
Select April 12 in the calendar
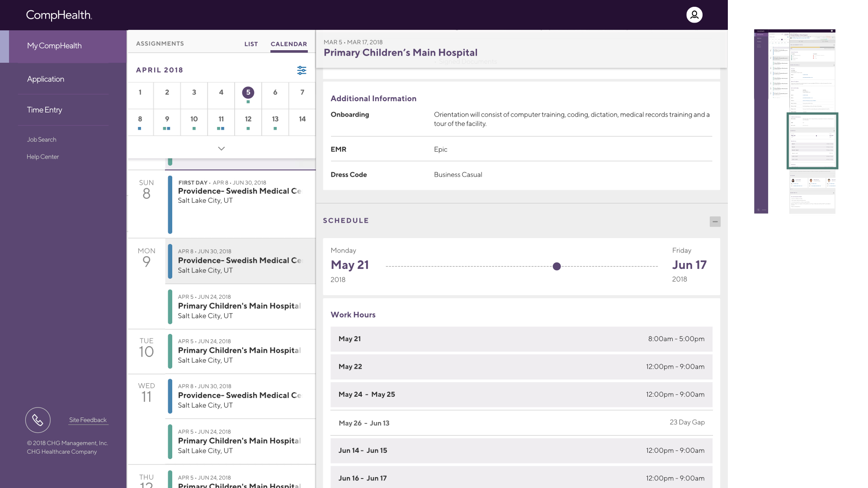click(248, 122)
